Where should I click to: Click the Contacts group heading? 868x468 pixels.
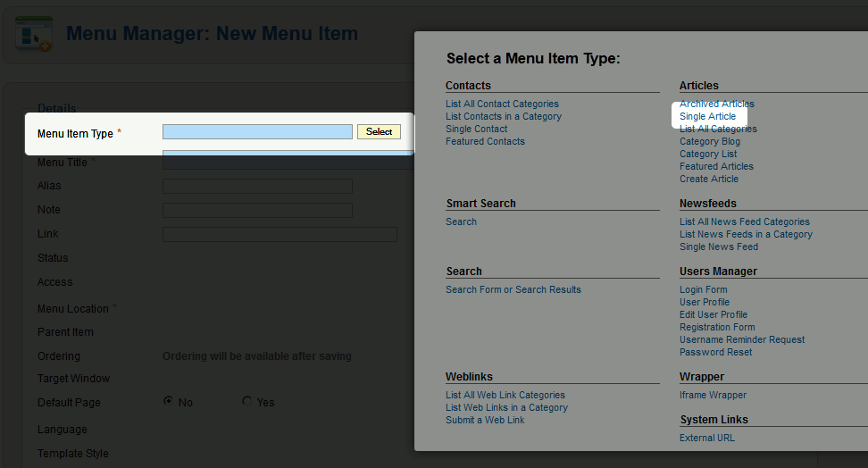(x=468, y=85)
